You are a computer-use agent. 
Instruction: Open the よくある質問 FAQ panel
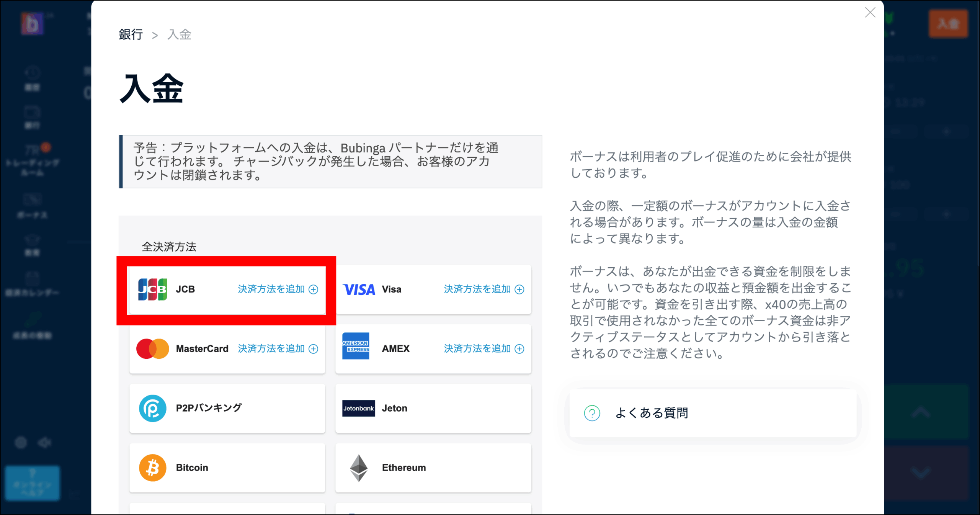click(x=713, y=413)
